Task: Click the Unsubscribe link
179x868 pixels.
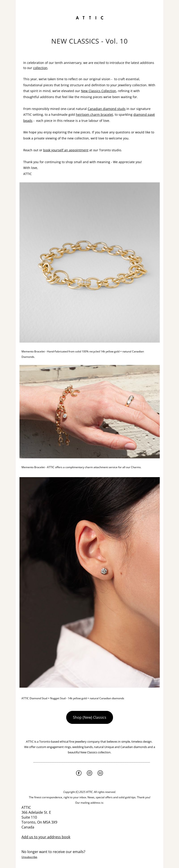Action: pyautogui.click(x=29, y=857)
